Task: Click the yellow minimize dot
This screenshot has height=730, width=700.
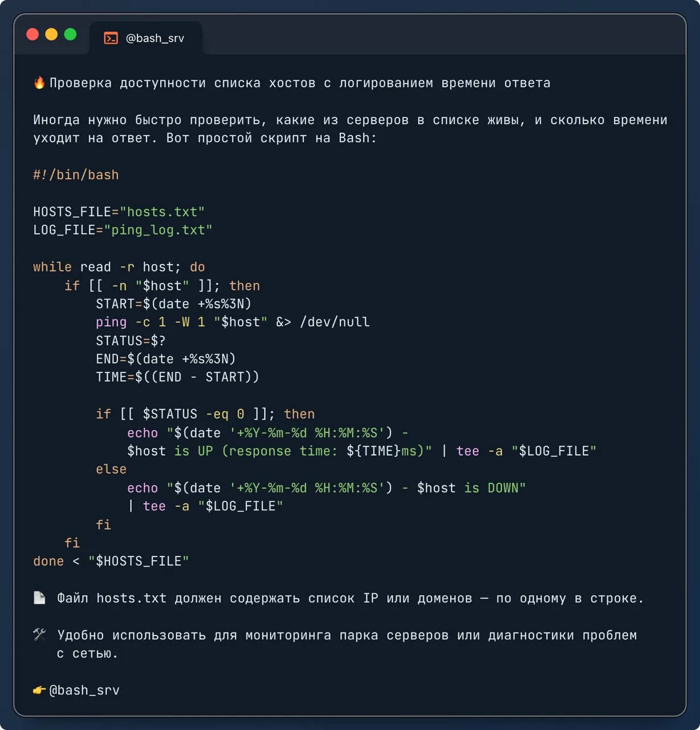Action: point(51,34)
